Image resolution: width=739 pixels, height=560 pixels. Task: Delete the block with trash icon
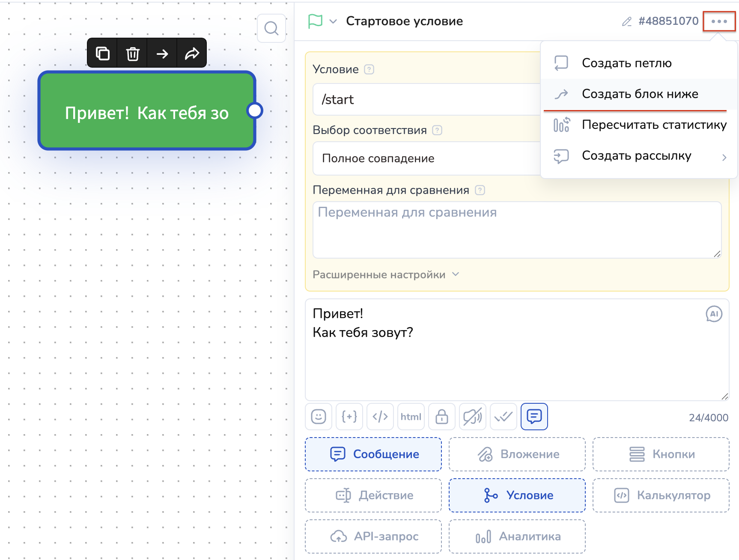(133, 54)
